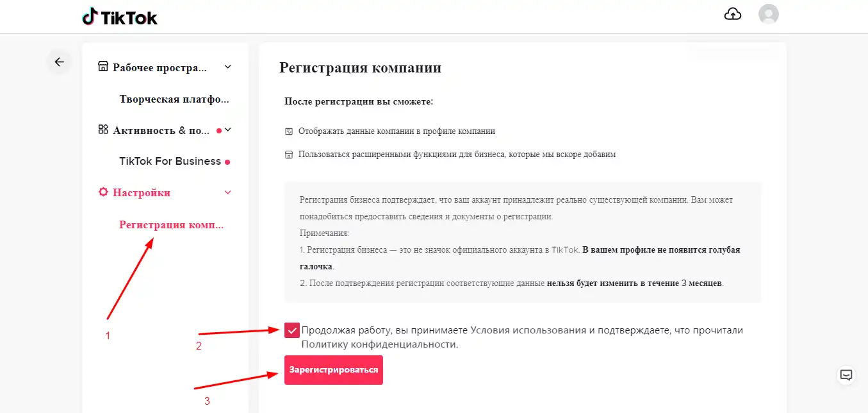This screenshot has height=413, width=868.
Task: Open Творческая платформа menu item
Action: pyautogui.click(x=174, y=99)
